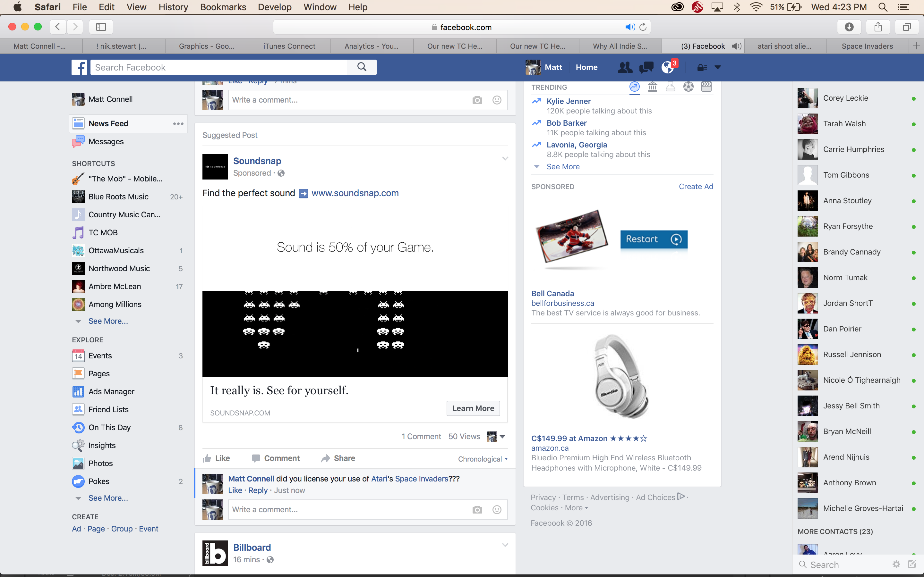Click the privacy shortcuts lock icon
Screen dimensions: 924x577
click(x=702, y=68)
